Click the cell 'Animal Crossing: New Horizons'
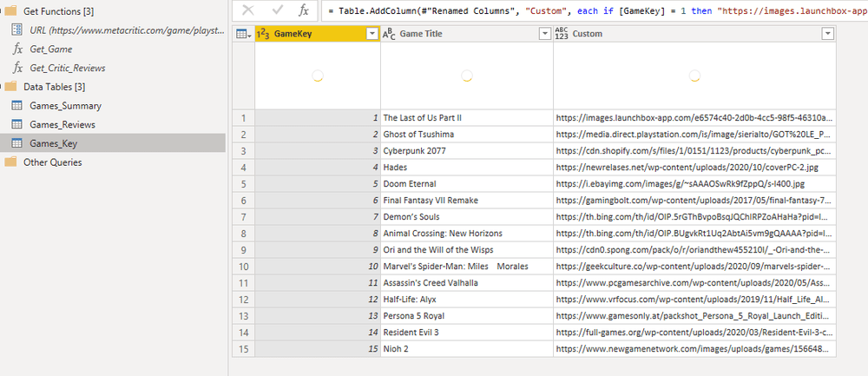This screenshot has height=376, width=868. [x=467, y=233]
